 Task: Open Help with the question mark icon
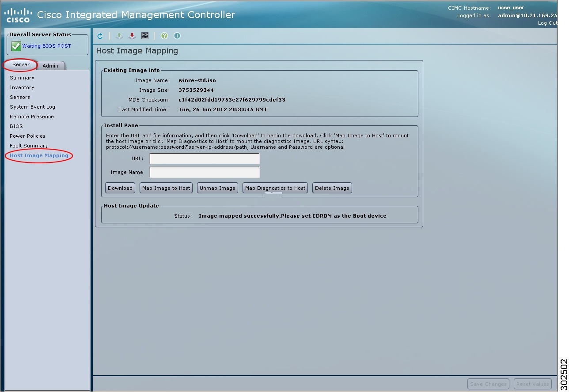[164, 36]
